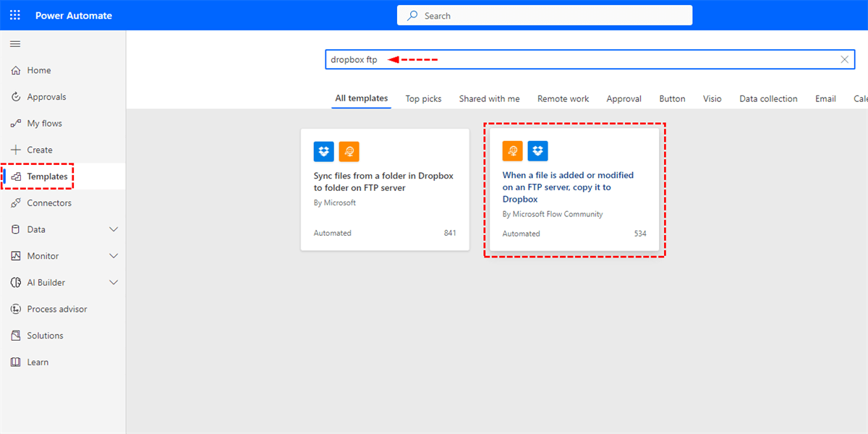Select the All templates tab
868x434 pixels.
pos(362,98)
